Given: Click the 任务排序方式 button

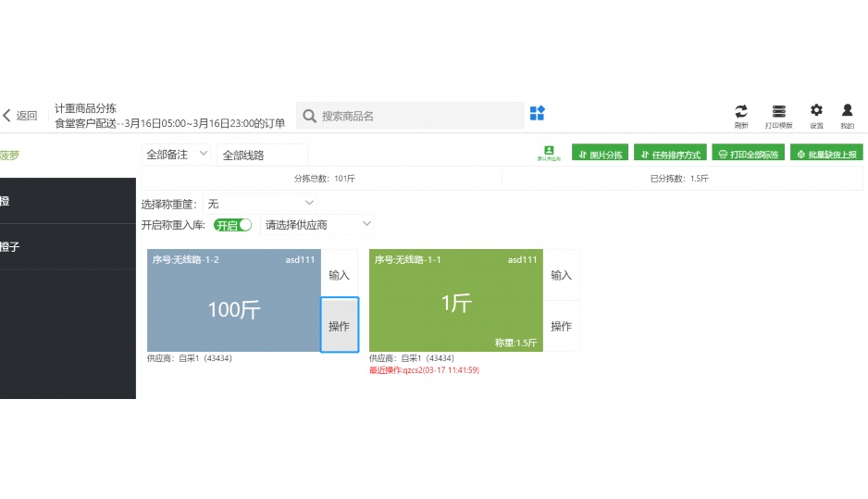Looking at the screenshot, I should point(670,155).
